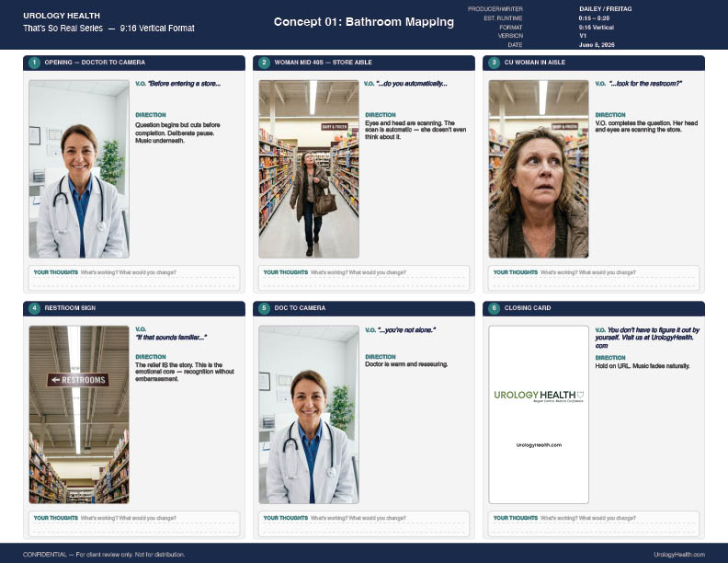Click the 'Producer/Writer' label
728x563 pixels.
(495, 9)
